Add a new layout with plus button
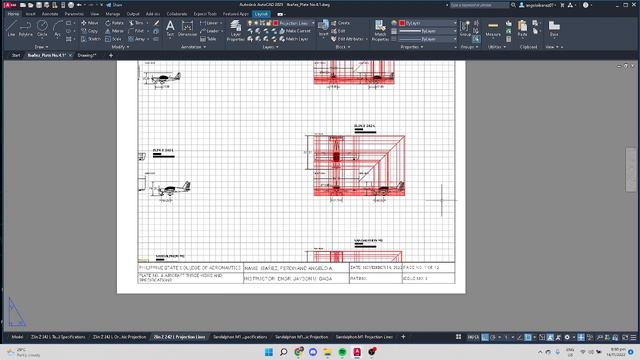Viewport: 640px width, 360px height. click(x=403, y=337)
